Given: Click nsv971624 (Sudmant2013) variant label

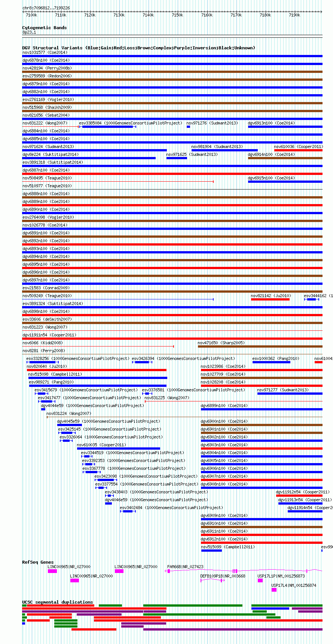Looking at the screenshot, I should coord(48,147).
